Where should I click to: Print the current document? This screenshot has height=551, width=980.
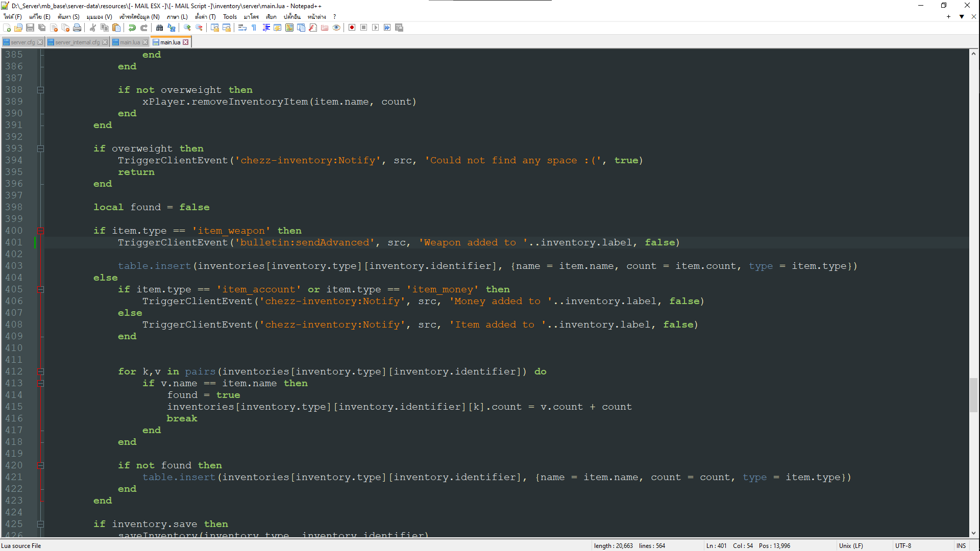tap(77, 28)
